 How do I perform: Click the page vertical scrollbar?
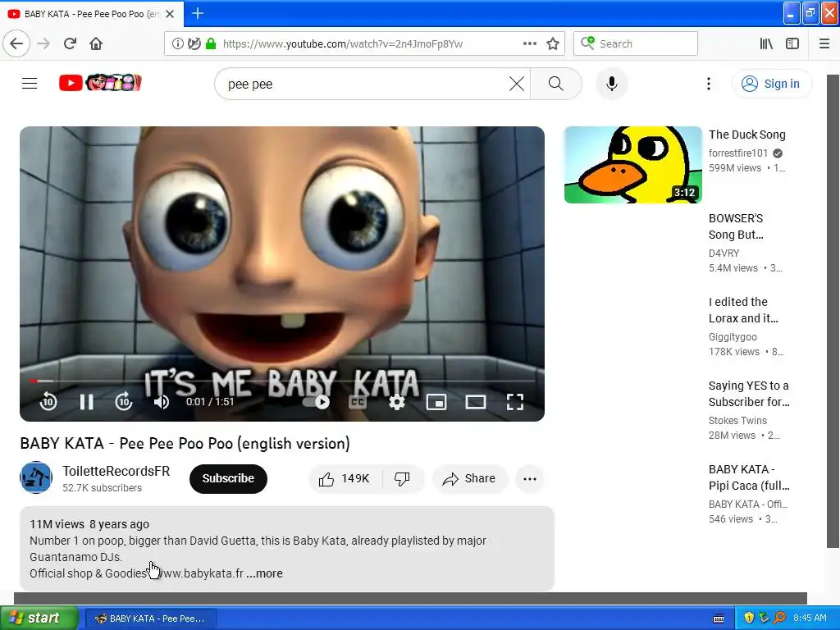point(833,311)
